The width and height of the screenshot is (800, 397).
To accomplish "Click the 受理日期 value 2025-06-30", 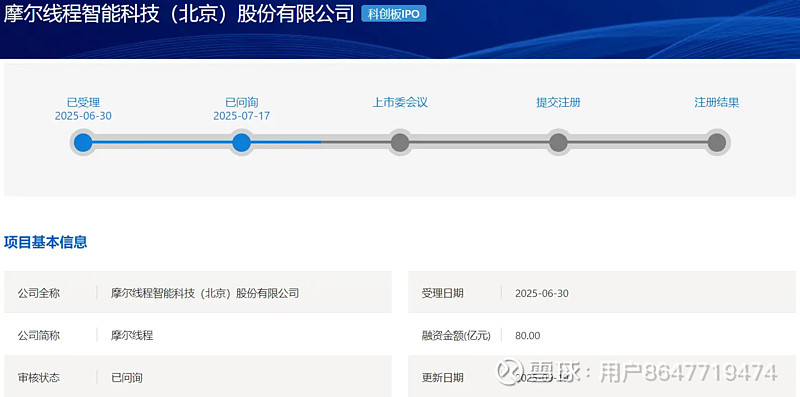I will (542, 294).
